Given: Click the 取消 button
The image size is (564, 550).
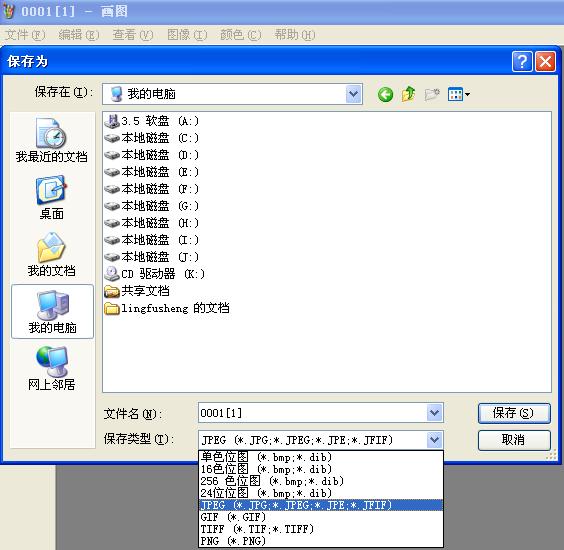Looking at the screenshot, I should [514, 440].
